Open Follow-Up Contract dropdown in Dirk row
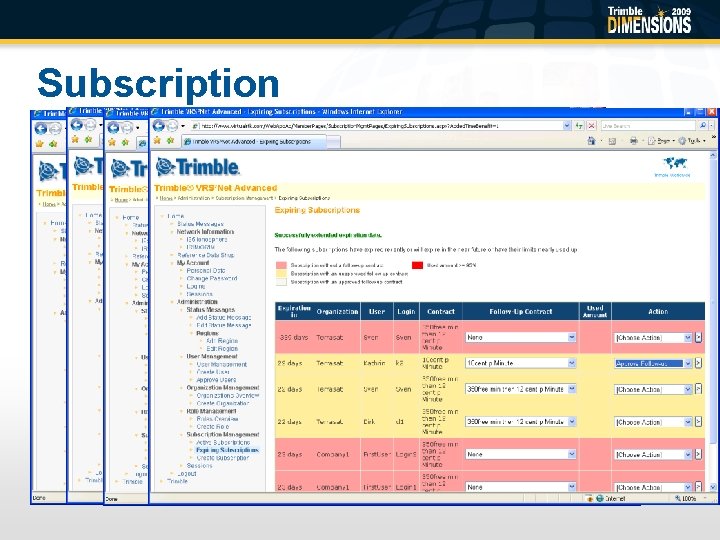The height and width of the screenshot is (540, 720). [x=572, y=422]
